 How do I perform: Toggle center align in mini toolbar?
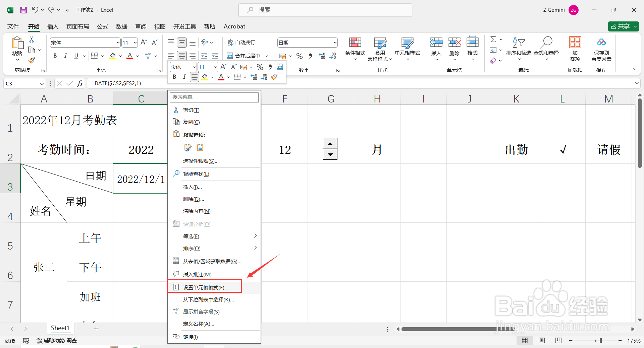pyautogui.click(x=195, y=77)
